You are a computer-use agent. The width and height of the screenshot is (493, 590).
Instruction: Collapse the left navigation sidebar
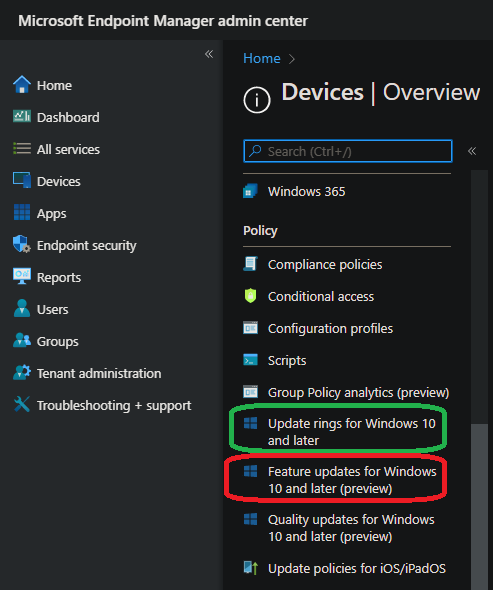[209, 54]
